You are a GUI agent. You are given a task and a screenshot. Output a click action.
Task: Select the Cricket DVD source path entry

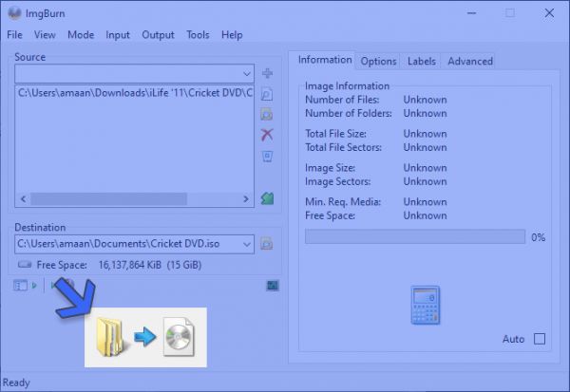[133, 93]
